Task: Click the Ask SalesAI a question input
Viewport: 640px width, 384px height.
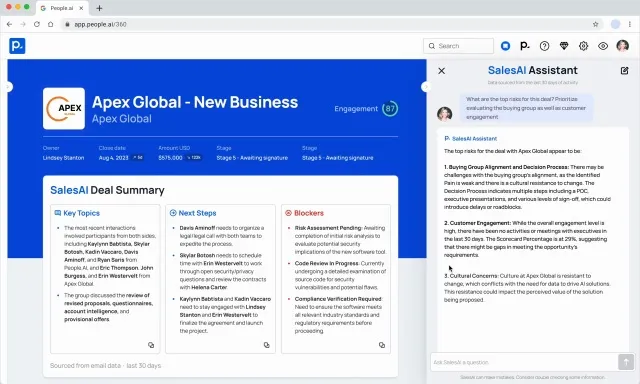Action: pos(524,362)
